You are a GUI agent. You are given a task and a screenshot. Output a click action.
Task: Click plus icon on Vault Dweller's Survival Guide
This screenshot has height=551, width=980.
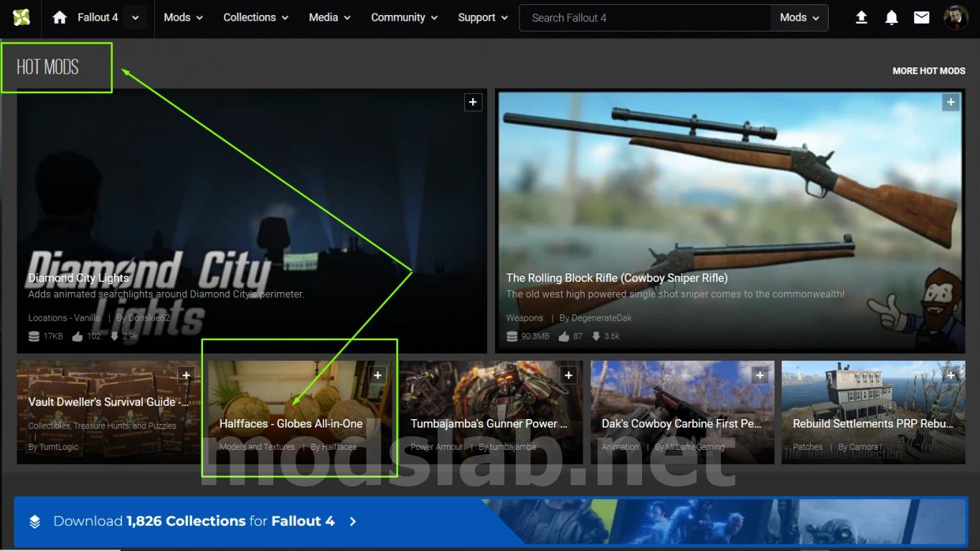click(x=186, y=375)
